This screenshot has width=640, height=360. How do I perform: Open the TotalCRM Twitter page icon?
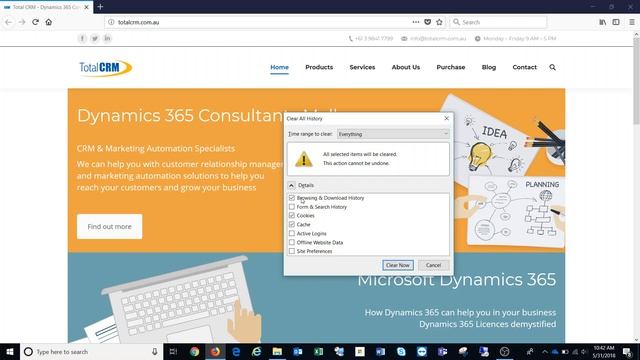[x=95, y=38]
